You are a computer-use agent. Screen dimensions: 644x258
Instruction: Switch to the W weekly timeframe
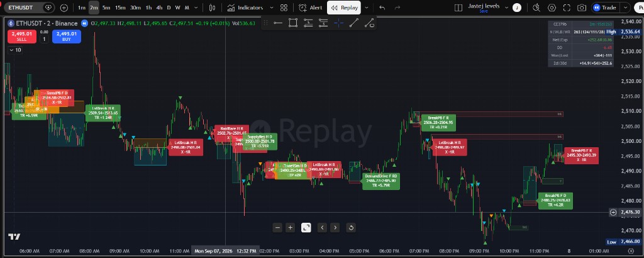[177, 8]
